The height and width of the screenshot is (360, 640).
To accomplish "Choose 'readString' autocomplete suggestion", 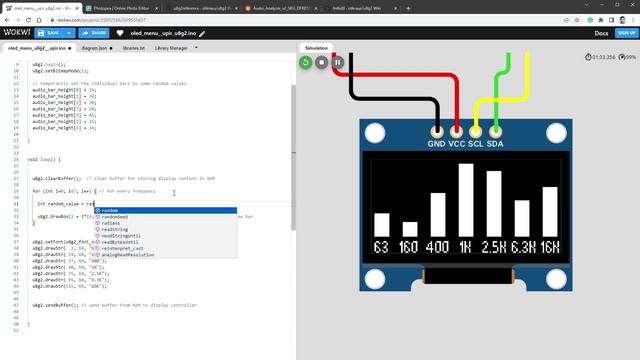I will (x=166, y=229).
